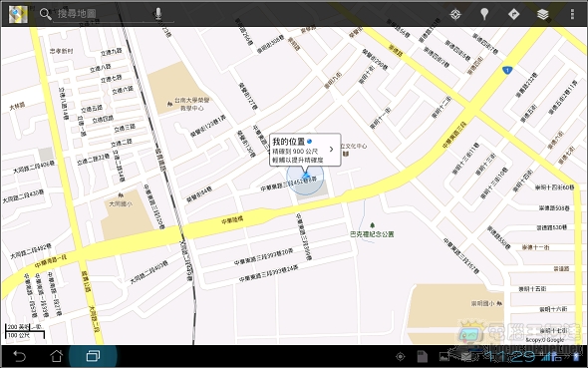The image size is (588, 368).
Task: Go to the Android home screen
Action: (56, 356)
